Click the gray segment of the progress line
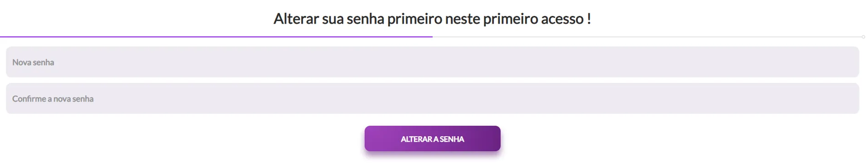Viewport: 868px width, 164px height. [x=647, y=37]
